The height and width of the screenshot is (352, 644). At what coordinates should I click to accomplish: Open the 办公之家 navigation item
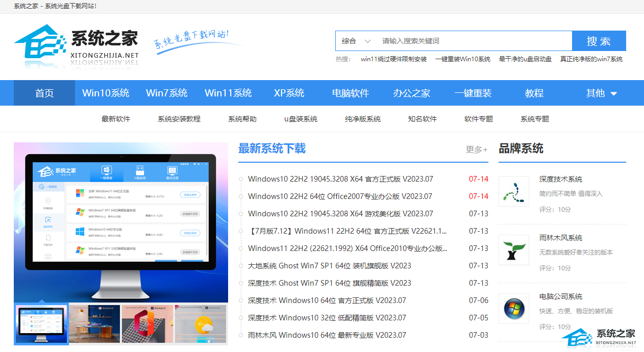point(412,93)
